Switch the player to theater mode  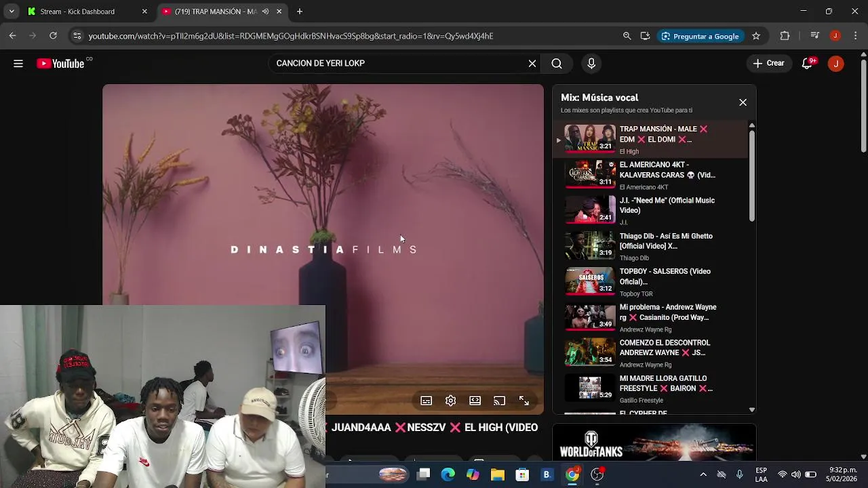coord(475,401)
